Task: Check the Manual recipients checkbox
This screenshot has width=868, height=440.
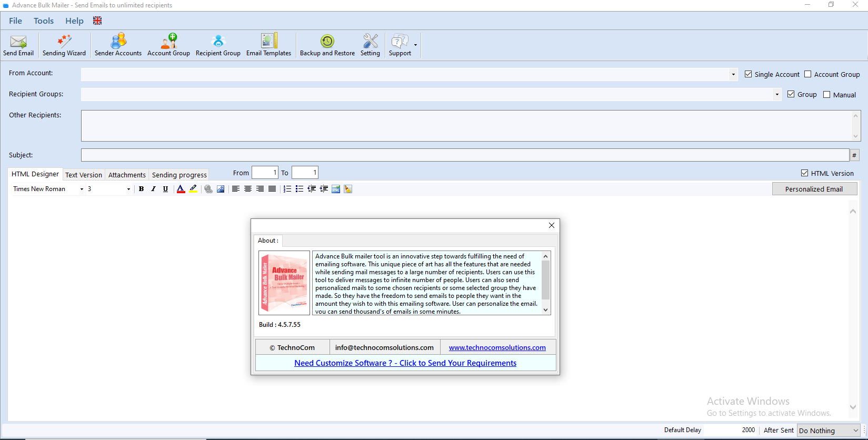Action: 827,95
